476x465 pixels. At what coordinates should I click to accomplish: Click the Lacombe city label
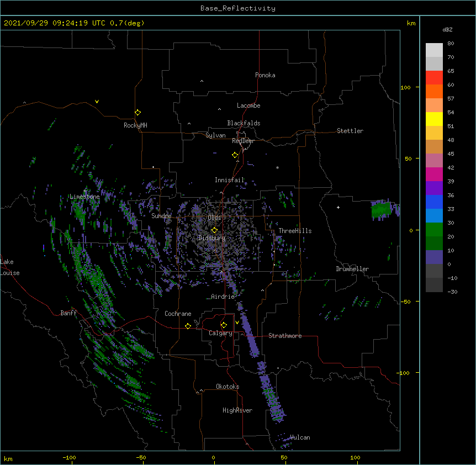(x=248, y=105)
